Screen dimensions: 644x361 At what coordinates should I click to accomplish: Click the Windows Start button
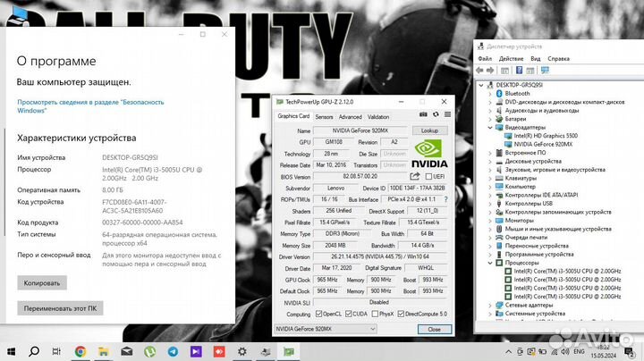click(x=11, y=350)
